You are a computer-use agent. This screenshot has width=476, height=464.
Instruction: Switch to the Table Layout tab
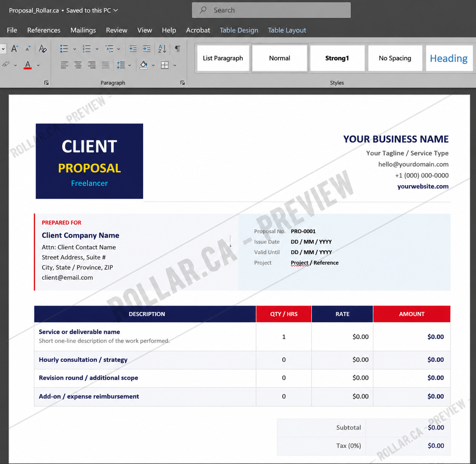coord(287,30)
